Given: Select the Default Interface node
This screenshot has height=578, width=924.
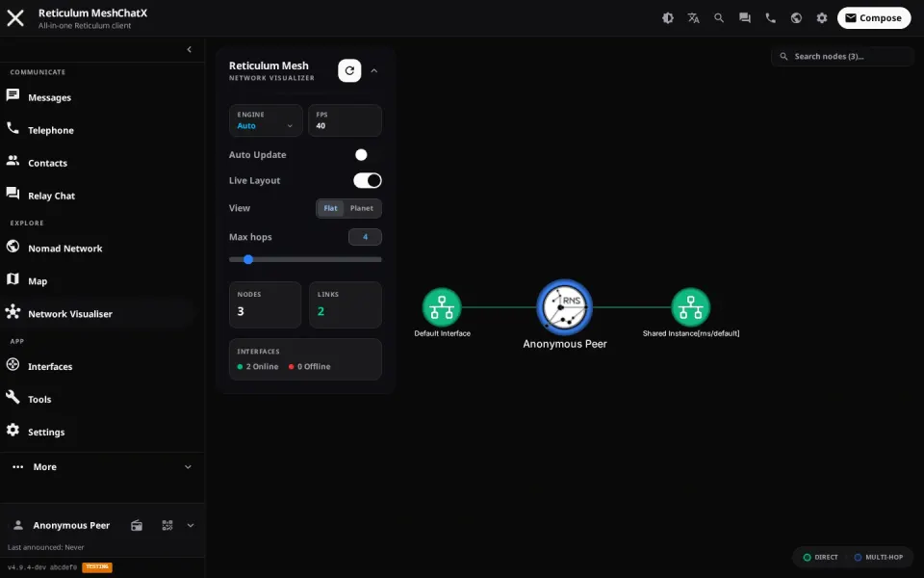Looking at the screenshot, I should pyautogui.click(x=442, y=307).
